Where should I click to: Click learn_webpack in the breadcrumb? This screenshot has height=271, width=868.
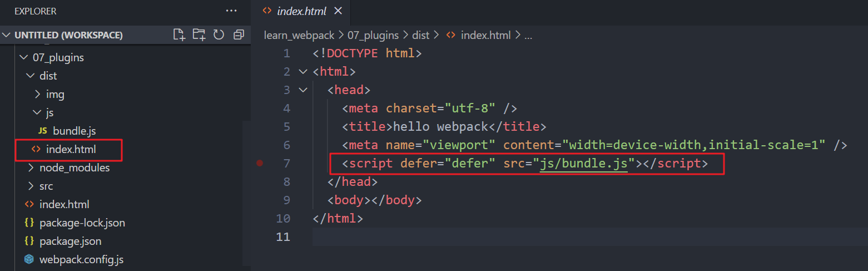[x=299, y=35]
